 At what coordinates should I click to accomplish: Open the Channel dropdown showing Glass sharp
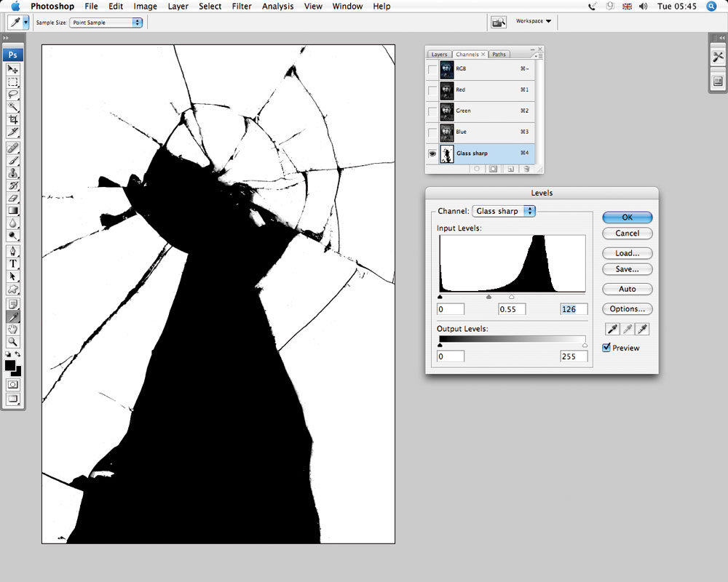(x=503, y=210)
